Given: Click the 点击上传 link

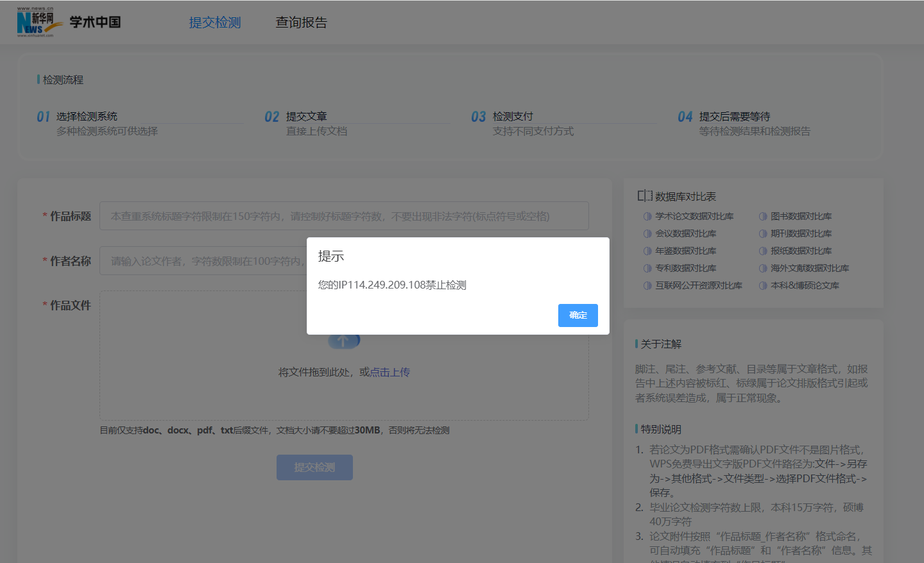Looking at the screenshot, I should 390,373.
